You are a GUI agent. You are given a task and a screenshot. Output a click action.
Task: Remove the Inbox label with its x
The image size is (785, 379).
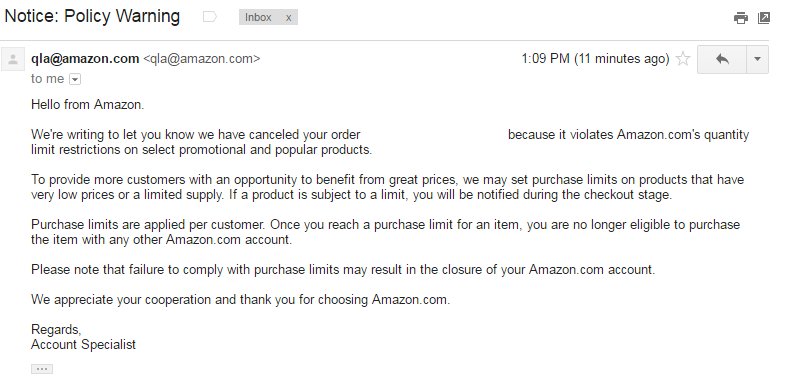tap(288, 18)
